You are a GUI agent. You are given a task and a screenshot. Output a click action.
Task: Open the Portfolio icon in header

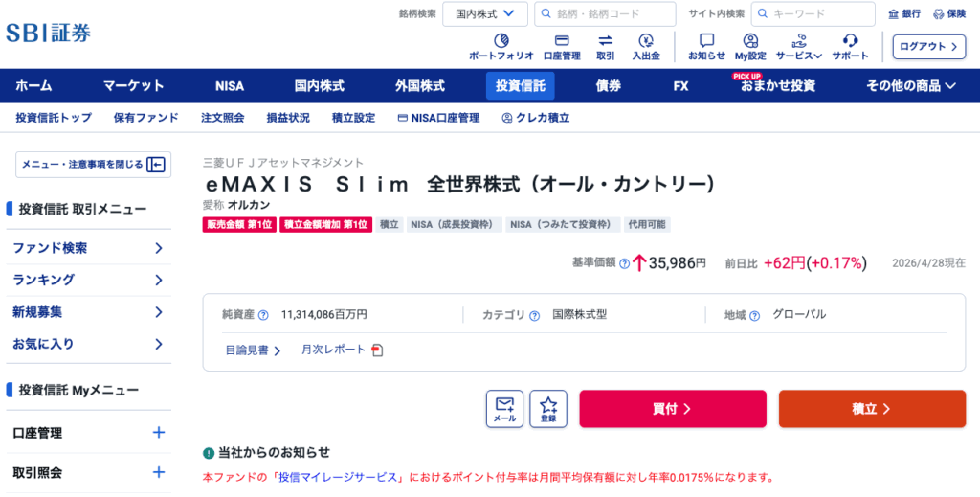[x=501, y=42]
